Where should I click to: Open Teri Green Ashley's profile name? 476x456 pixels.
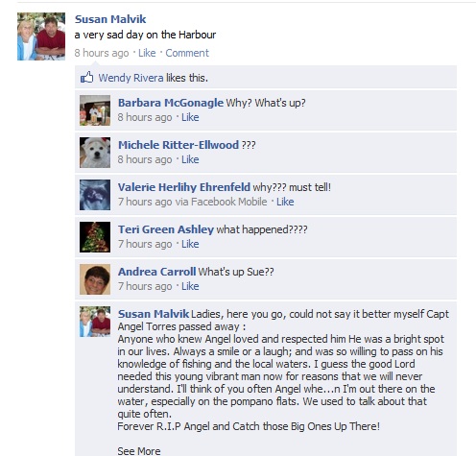[166, 229]
